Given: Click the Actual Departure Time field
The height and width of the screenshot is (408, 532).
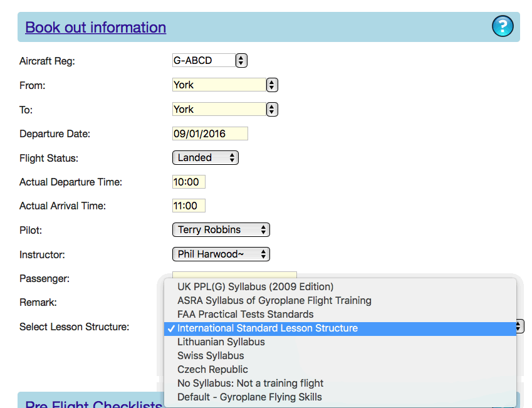Looking at the screenshot, I should 189,182.
